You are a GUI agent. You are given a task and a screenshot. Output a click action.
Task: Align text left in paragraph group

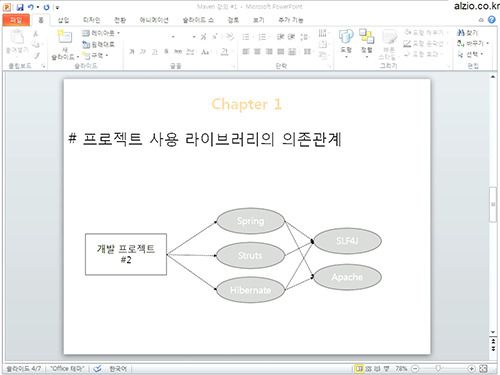pos(246,52)
